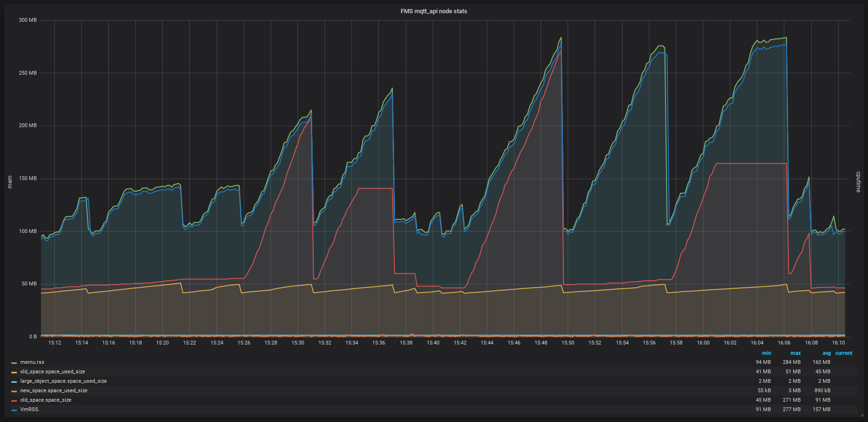The image size is (868, 422).
Task: Click VmRSS. avg value 157 MB
Action: (x=822, y=410)
